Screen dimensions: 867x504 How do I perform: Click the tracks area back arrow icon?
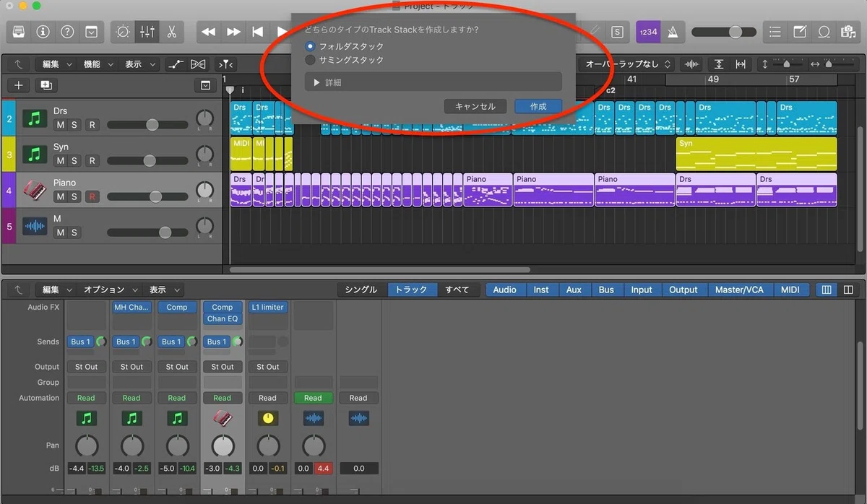(x=18, y=64)
